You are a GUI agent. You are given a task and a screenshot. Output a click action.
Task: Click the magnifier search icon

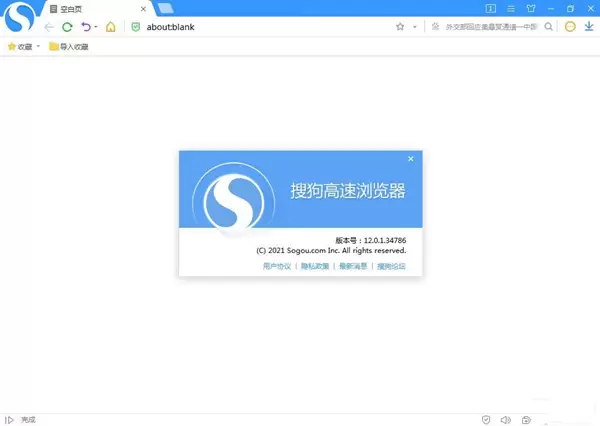(x=548, y=26)
